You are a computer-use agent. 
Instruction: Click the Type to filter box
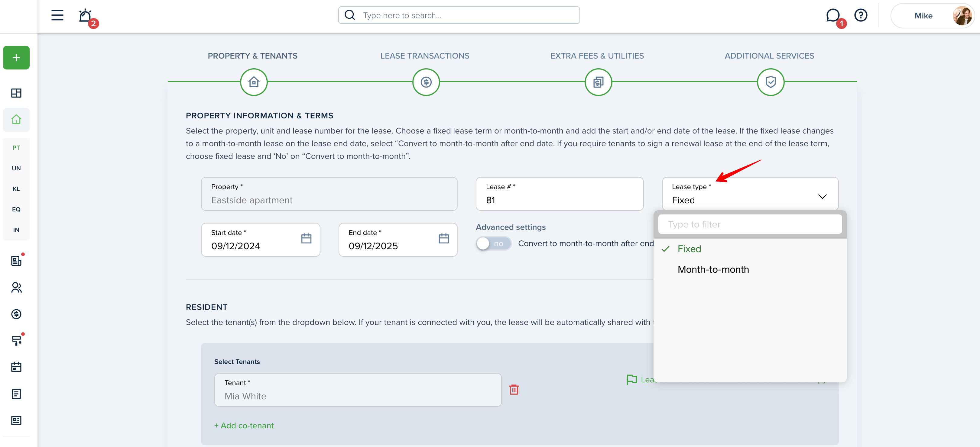coord(750,225)
